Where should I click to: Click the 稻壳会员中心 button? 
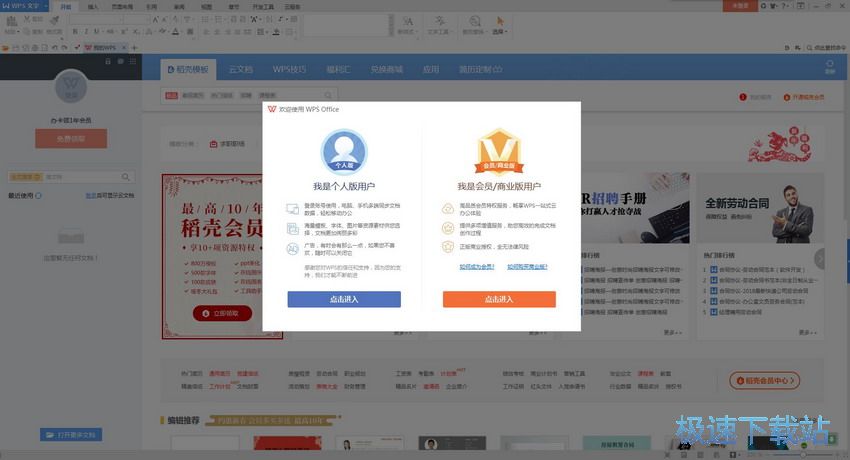(764, 380)
